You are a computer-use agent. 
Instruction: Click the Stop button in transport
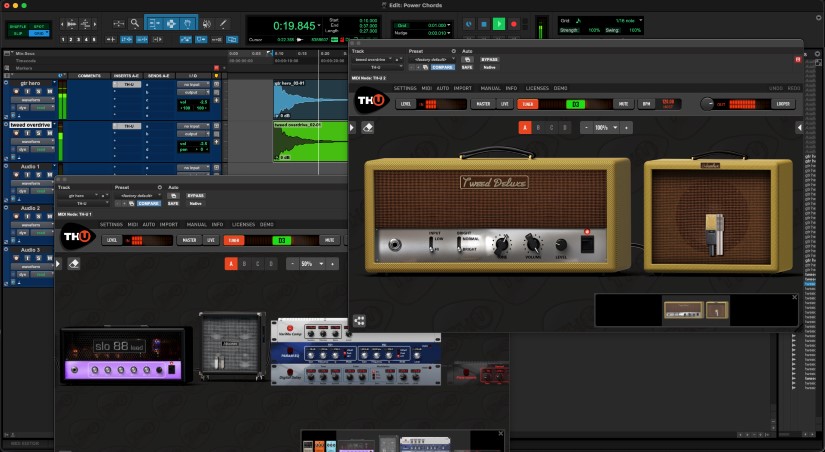pyautogui.click(x=484, y=24)
